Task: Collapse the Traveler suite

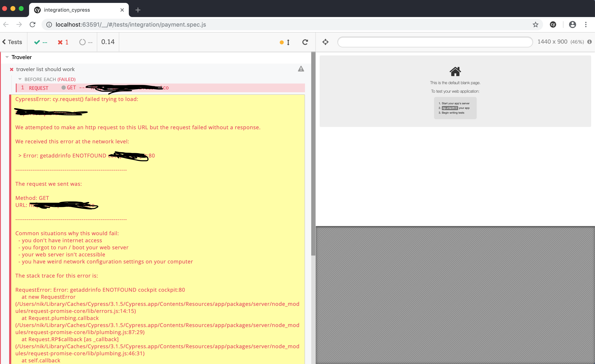Action: [7, 57]
